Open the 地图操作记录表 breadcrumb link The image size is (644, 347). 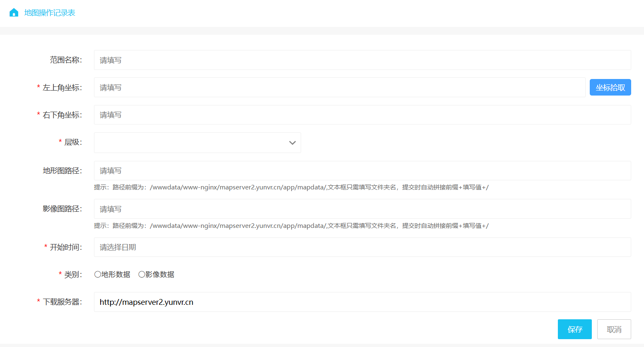pos(50,13)
